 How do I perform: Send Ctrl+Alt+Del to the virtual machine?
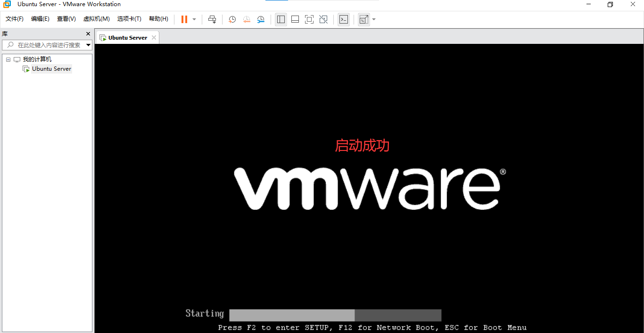coord(213,19)
